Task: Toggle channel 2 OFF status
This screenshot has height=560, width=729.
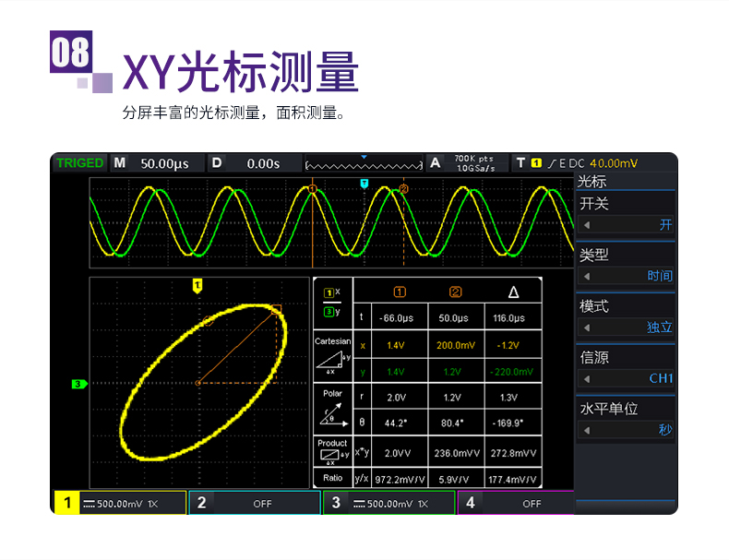Action: (262, 504)
